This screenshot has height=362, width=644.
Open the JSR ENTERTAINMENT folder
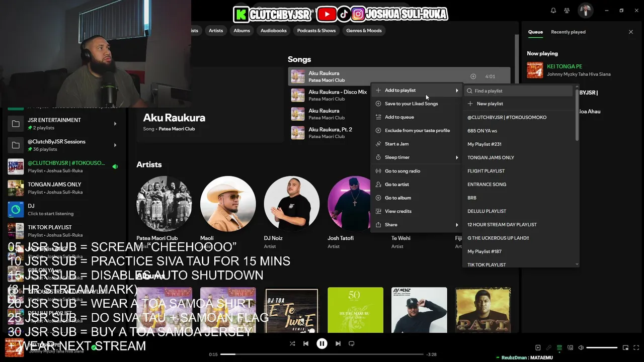point(63,124)
